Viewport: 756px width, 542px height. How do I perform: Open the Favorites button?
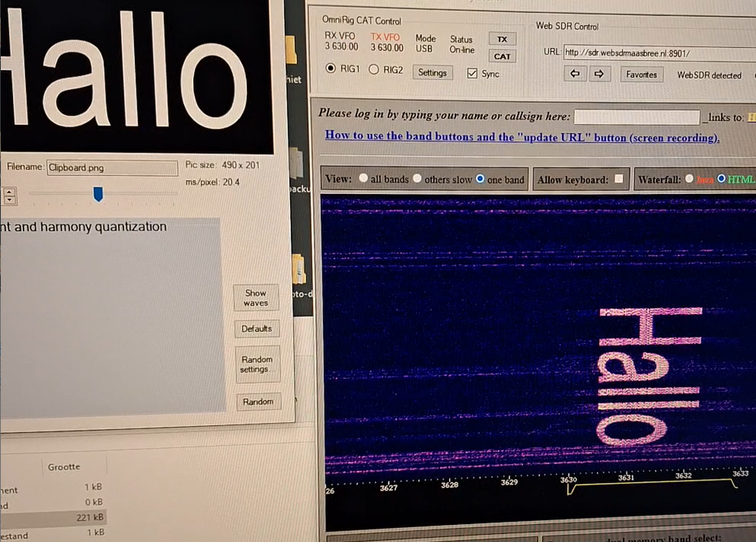(642, 75)
